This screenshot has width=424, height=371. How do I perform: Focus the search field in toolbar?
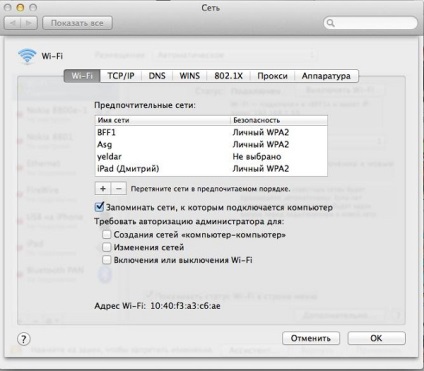pyautogui.click(x=370, y=23)
